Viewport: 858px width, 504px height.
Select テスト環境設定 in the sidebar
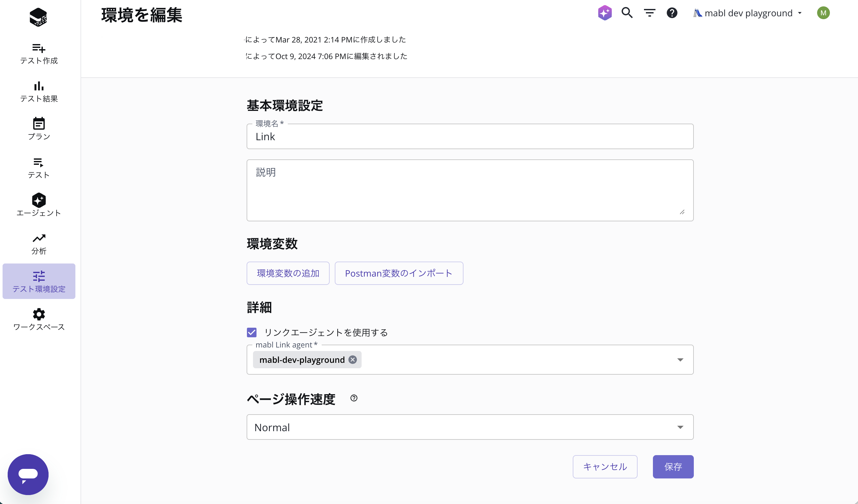[39, 281]
